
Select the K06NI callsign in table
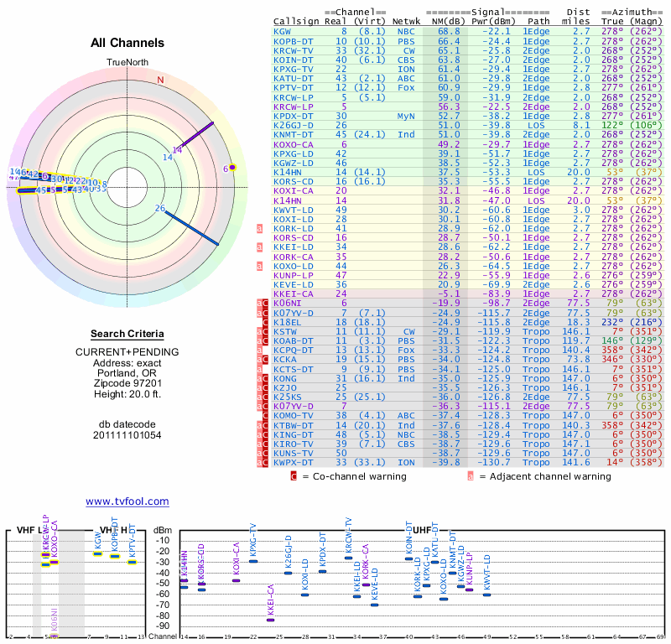click(288, 304)
